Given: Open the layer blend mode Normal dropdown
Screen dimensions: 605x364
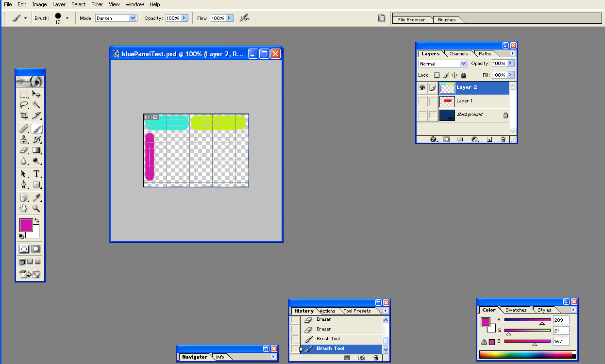Looking at the screenshot, I should pos(442,64).
